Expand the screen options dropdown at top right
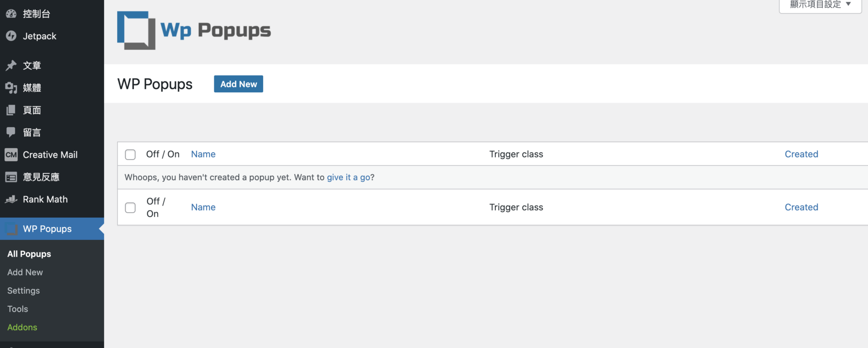 tap(820, 5)
